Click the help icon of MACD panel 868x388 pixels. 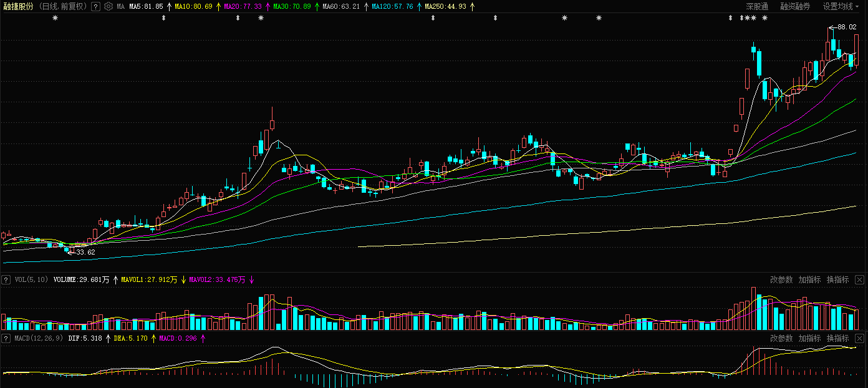pos(6,338)
